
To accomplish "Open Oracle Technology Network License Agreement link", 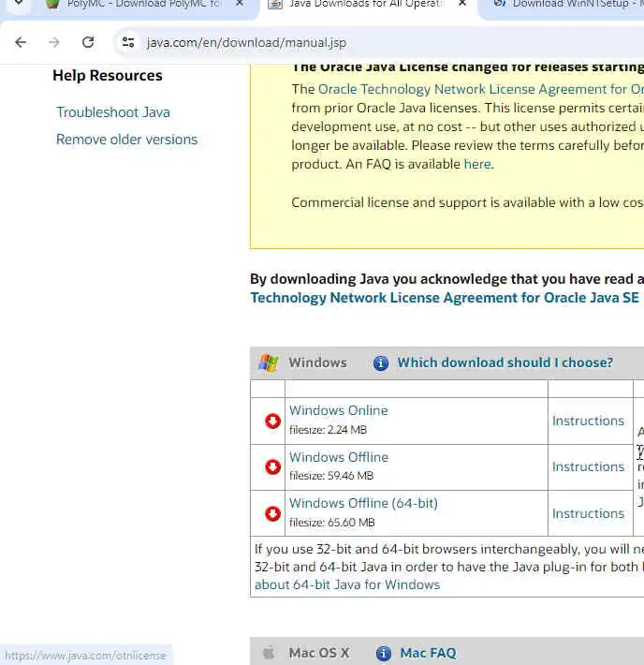I will pyautogui.click(x=481, y=90).
